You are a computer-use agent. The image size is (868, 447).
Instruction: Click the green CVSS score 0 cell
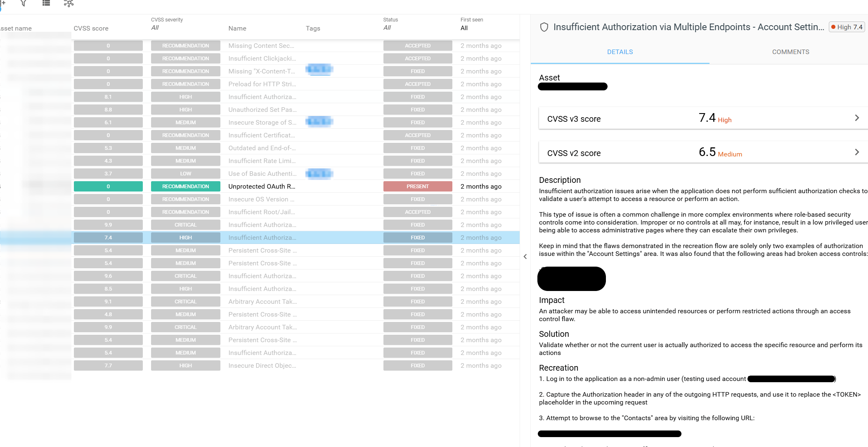pos(108,187)
